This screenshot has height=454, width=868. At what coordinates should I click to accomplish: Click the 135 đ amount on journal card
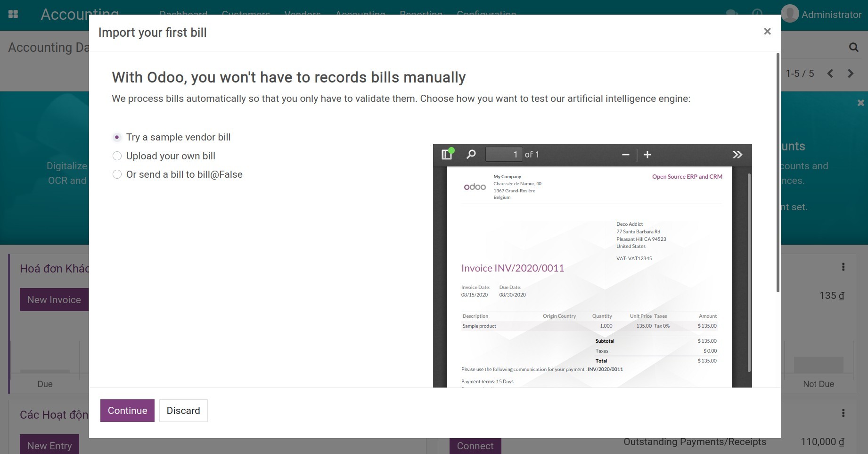[x=832, y=296]
